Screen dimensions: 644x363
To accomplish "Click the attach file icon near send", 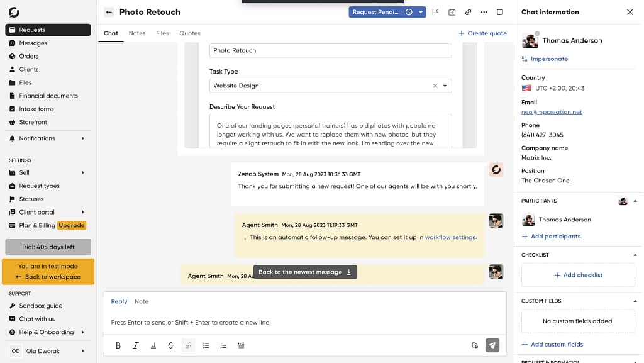I will pos(475,345).
